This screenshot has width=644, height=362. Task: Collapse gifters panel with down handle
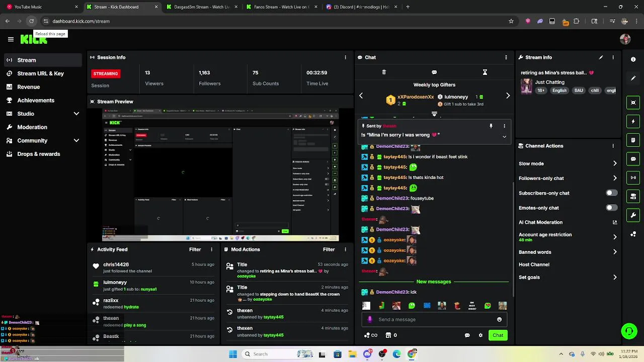434,115
